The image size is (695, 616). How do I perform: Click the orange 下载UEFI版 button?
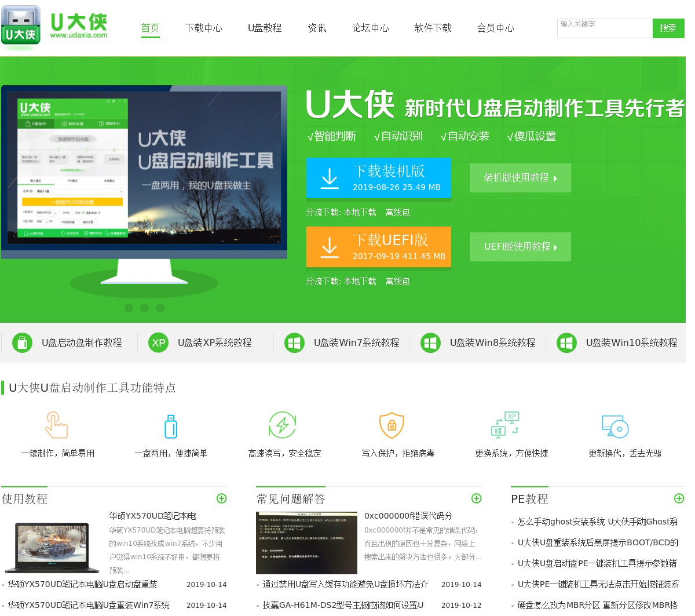pyautogui.click(x=379, y=247)
